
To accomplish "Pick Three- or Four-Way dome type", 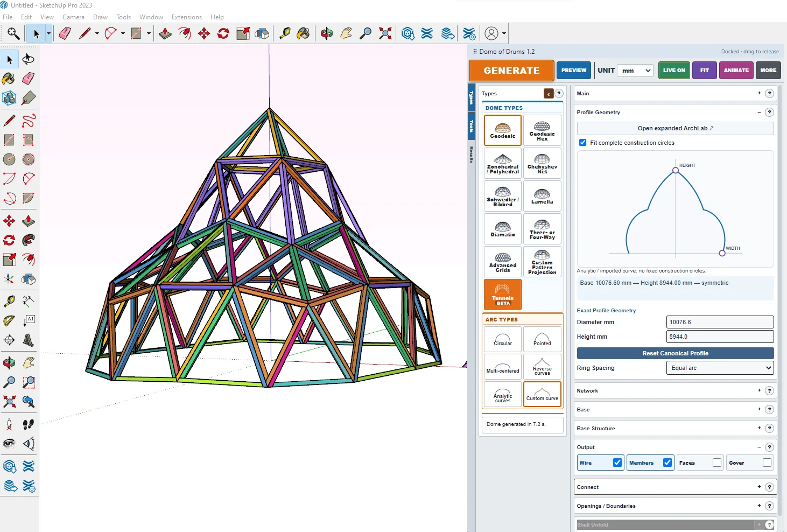I will (542, 229).
